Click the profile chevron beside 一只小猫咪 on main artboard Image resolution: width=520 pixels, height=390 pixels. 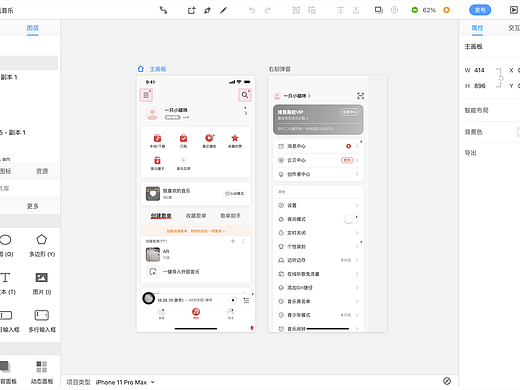[246, 113]
